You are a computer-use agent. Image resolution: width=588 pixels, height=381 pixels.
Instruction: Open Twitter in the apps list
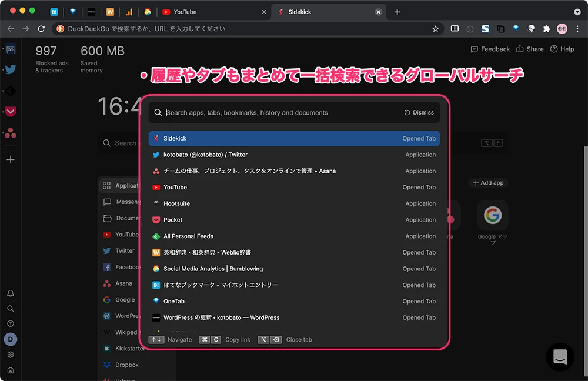(x=119, y=251)
